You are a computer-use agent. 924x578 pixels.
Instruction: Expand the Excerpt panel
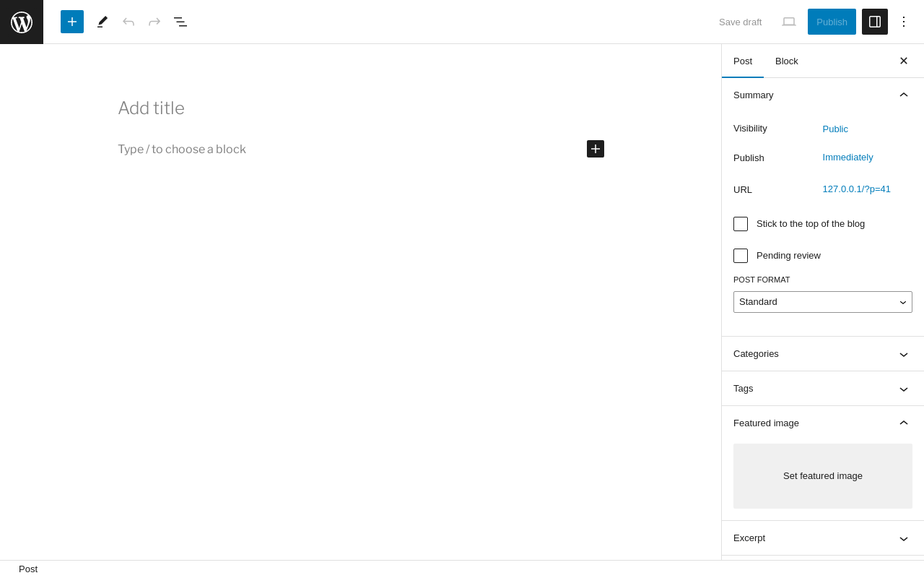823,538
